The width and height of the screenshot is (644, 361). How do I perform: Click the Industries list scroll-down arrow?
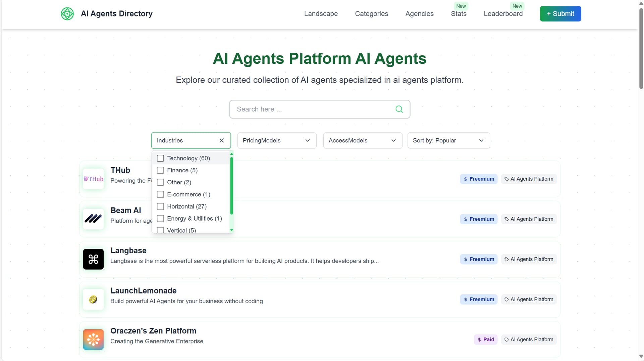point(231,230)
